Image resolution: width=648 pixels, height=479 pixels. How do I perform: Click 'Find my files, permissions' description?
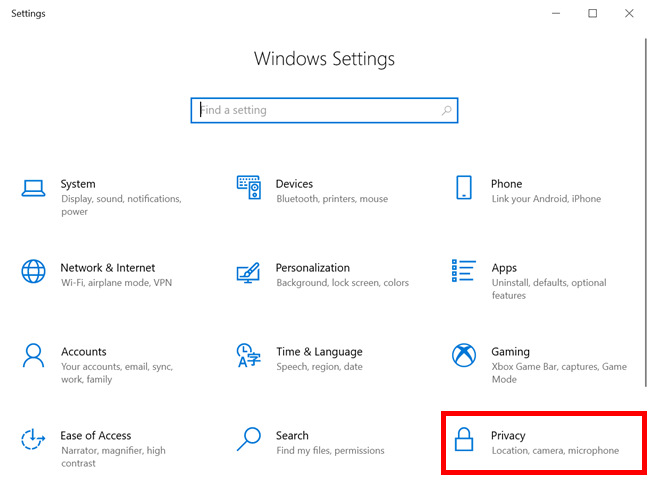[331, 450]
